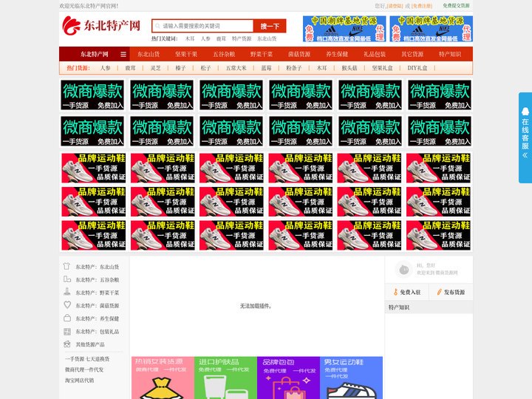This screenshot has width=532, height=399.
Task: Open the blue 男女运动鞋 banner
Action: pos(351,378)
